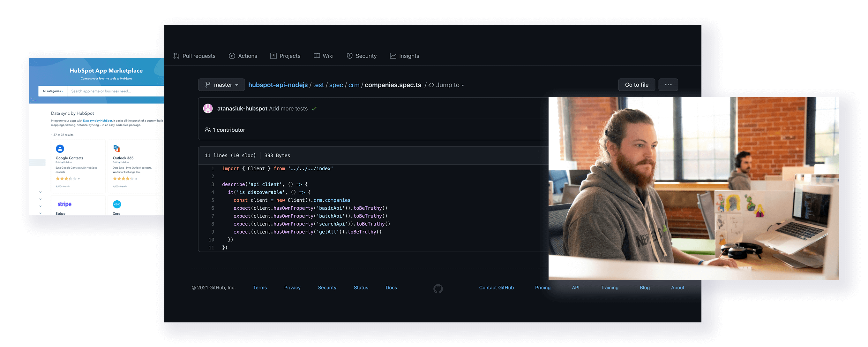This screenshot has height=347, width=868.
Task: Click the green commit status checkmark
Action: click(314, 109)
